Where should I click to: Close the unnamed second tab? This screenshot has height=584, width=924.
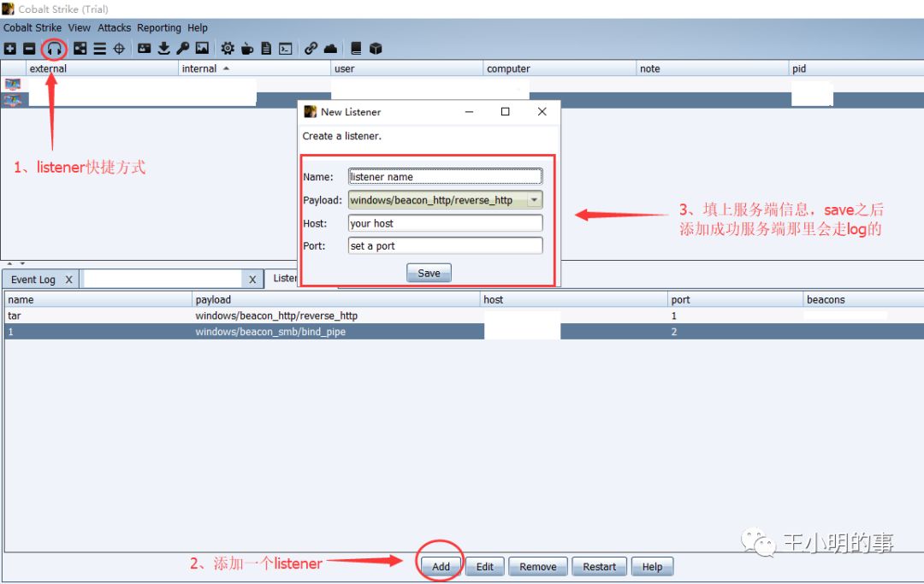(252, 280)
